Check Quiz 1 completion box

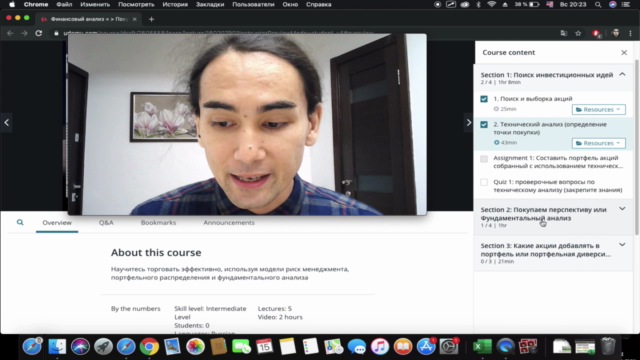point(484,182)
